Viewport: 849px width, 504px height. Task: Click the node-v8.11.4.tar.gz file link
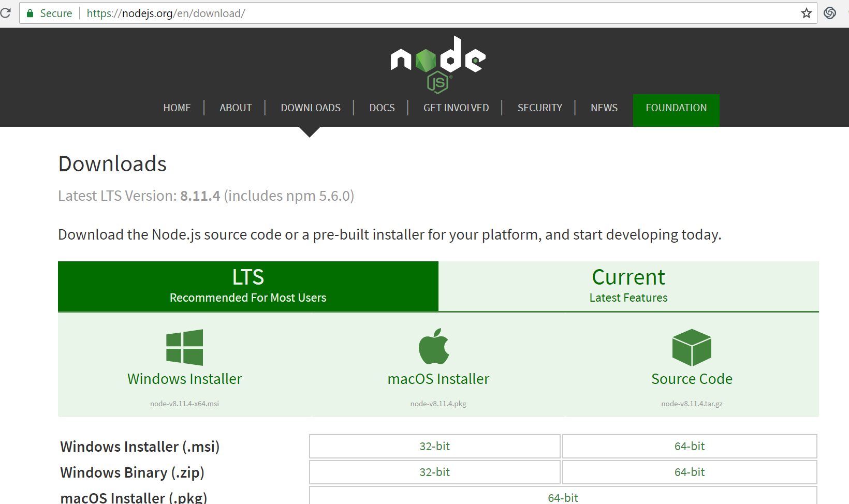(692, 404)
